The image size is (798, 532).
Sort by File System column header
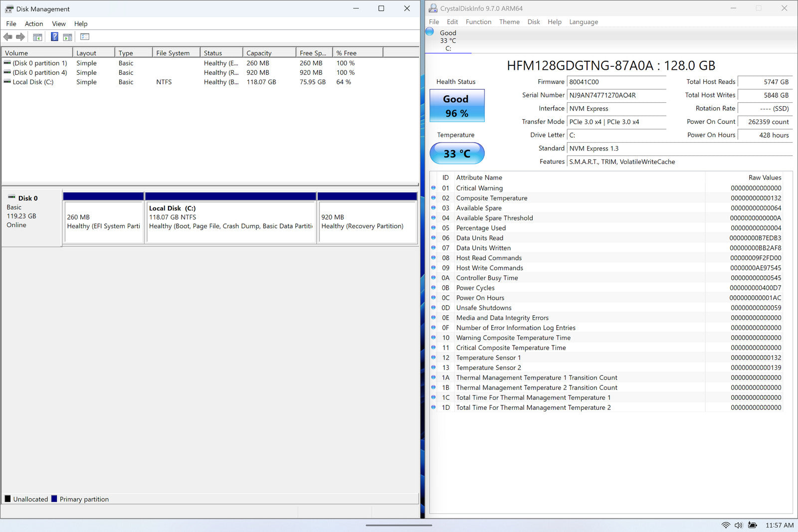pos(176,53)
